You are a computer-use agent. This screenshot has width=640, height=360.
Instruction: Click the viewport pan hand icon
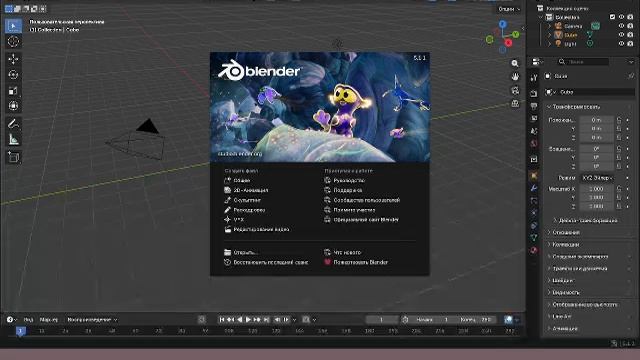tap(515, 77)
